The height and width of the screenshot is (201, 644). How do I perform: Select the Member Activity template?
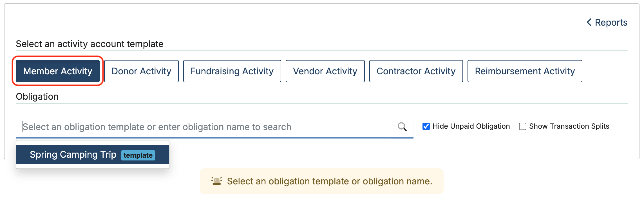(x=58, y=71)
